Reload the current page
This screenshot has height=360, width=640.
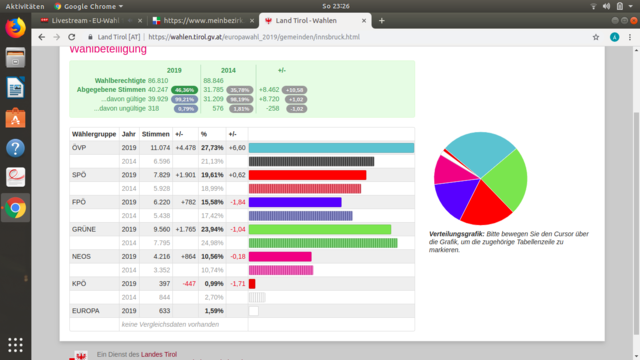click(72, 37)
